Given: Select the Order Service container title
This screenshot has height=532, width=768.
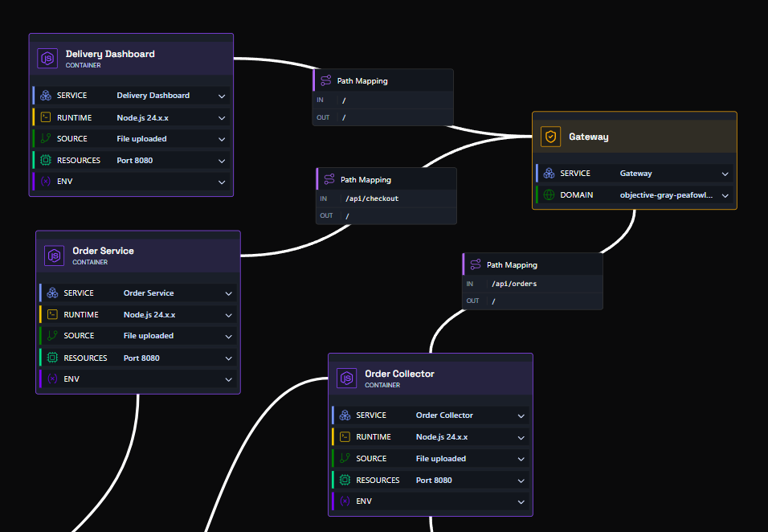Looking at the screenshot, I should pos(104,251).
